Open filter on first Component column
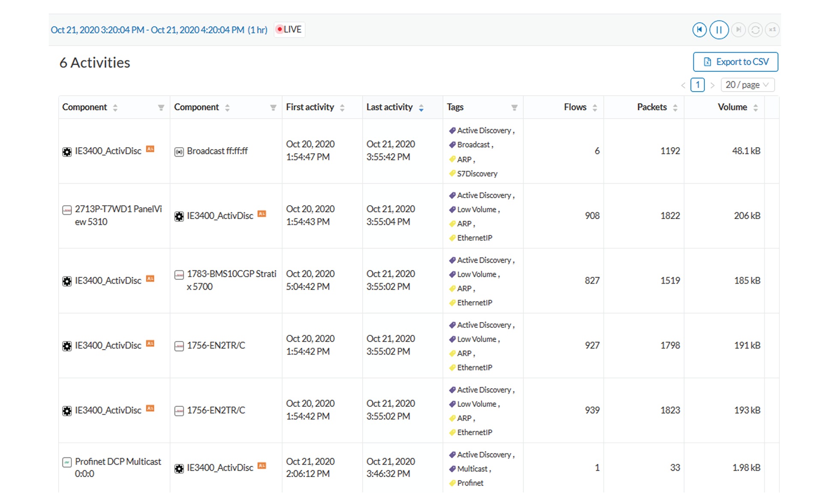This screenshot has width=829, height=504. tap(161, 108)
